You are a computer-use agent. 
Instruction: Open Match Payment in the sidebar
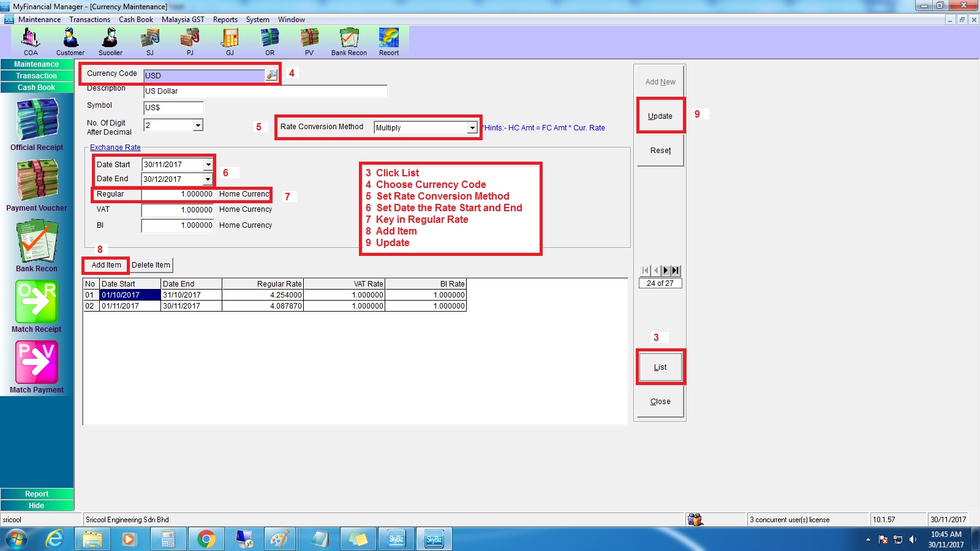pos(37,366)
